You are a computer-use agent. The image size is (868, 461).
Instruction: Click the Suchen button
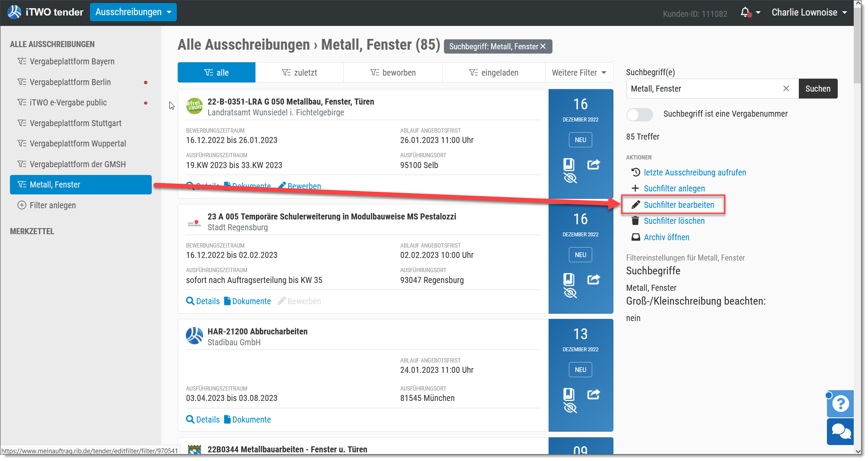coord(818,89)
